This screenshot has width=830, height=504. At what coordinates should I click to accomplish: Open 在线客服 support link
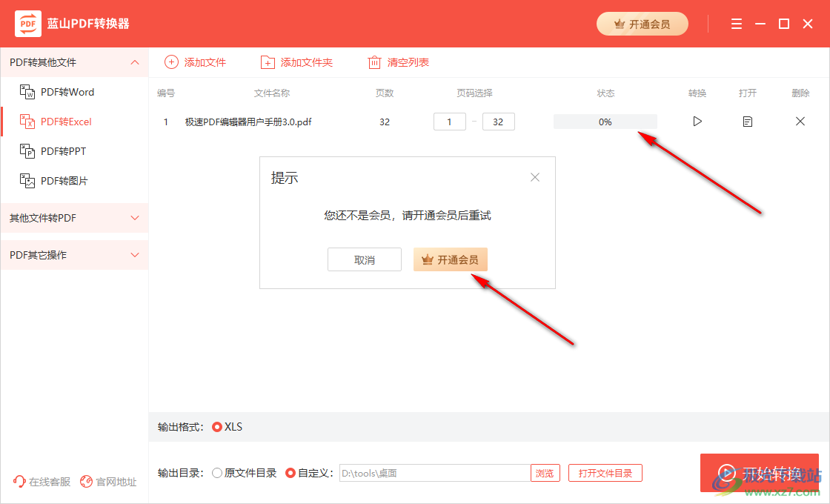coord(41,482)
